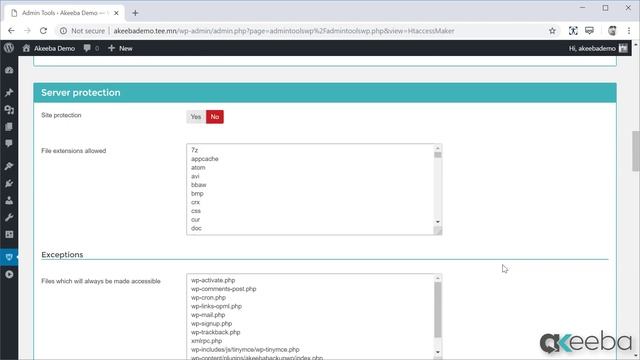Click the WordPress logo in the admin bar
640x360 pixels.
pyautogui.click(x=9, y=48)
